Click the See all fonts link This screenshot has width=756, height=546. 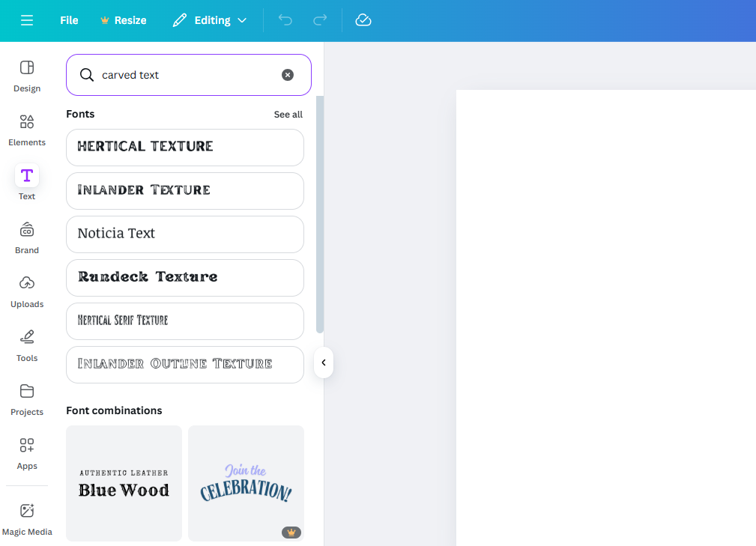pos(288,114)
